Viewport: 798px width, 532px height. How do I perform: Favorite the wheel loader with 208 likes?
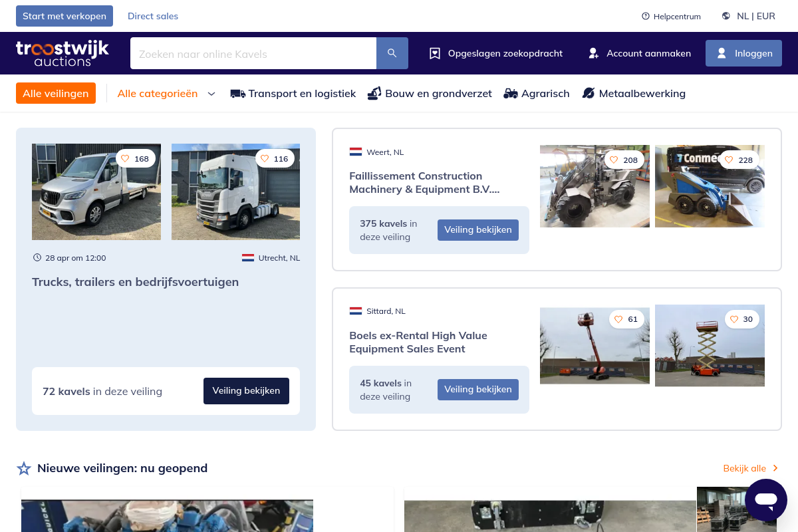614,160
